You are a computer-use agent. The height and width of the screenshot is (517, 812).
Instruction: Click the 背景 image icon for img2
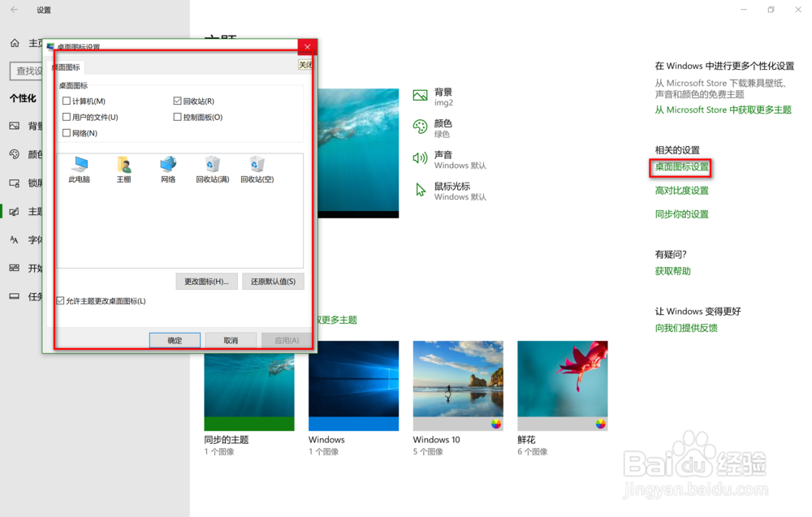(x=421, y=96)
